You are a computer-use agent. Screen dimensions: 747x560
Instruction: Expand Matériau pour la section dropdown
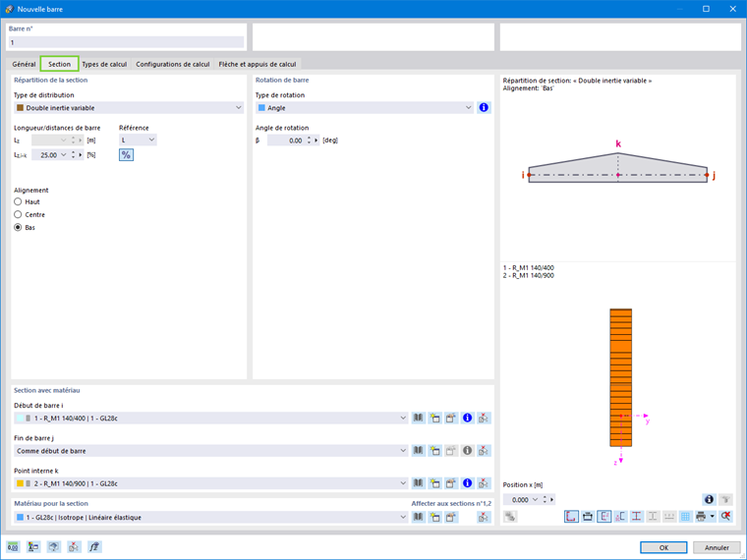403,517
